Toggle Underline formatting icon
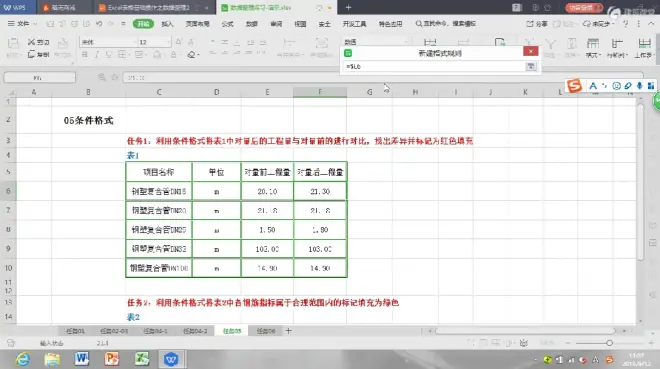 (x=109, y=55)
